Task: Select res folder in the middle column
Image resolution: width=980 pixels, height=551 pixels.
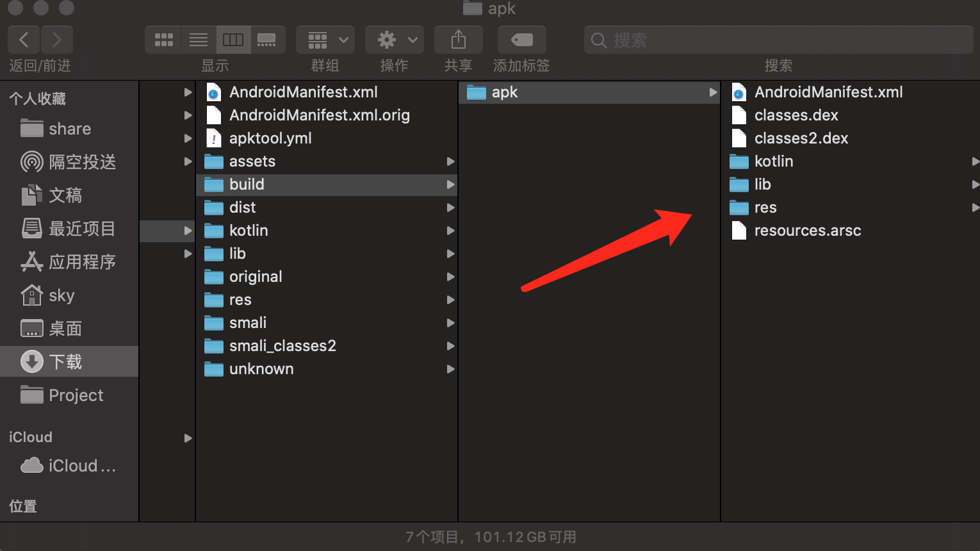Action: (x=327, y=300)
